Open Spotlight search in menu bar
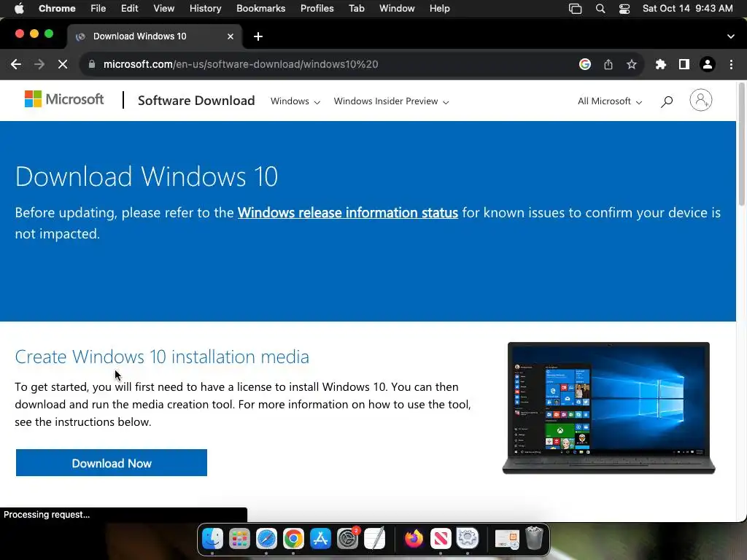Screen dimensions: 747x560 click(x=600, y=9)
